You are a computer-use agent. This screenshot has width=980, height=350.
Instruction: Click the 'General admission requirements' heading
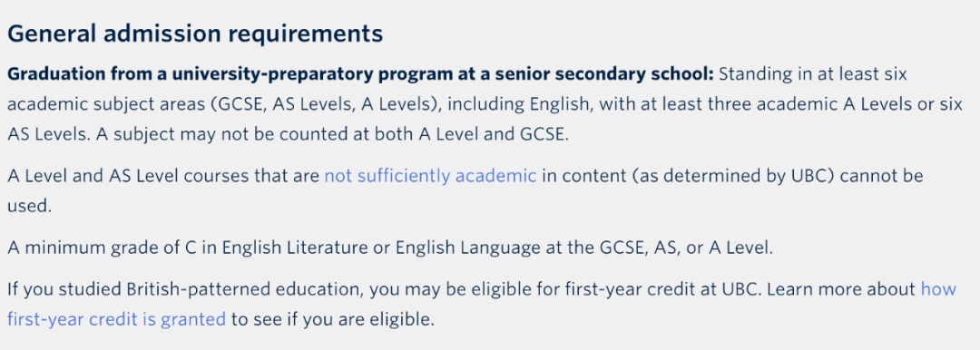(195, 34)
